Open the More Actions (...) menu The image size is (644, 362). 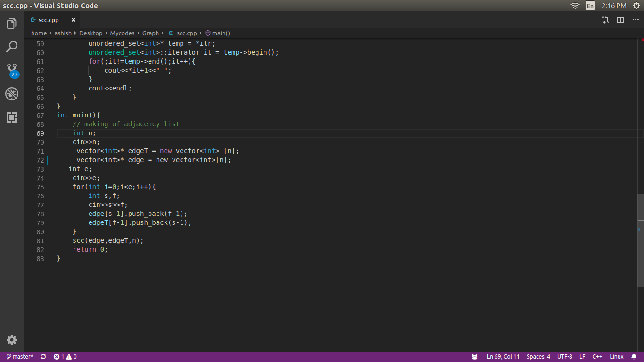(636, 20)
